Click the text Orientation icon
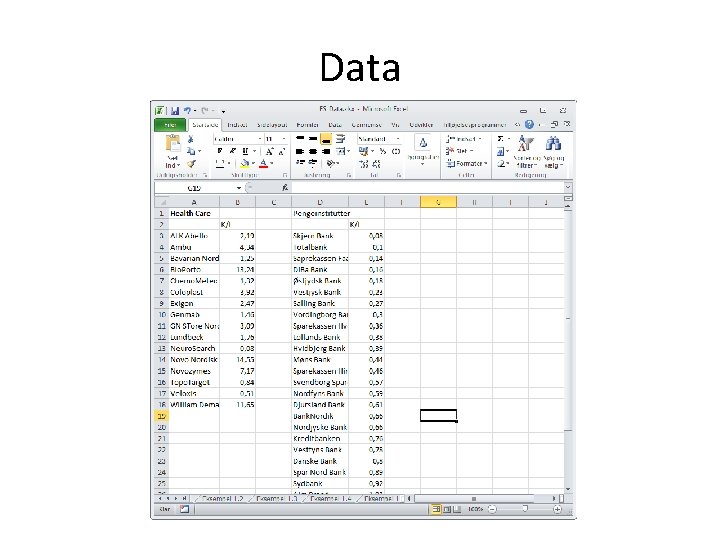Viewport: 720px width, 540px height. click(x=331, y=163)
